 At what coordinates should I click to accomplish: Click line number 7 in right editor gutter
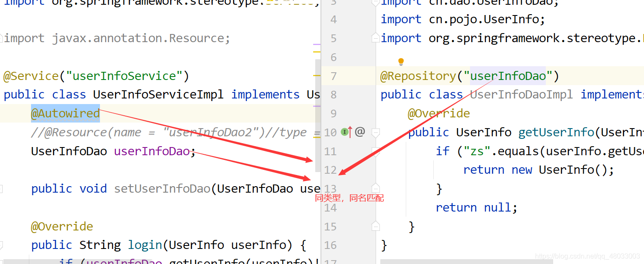pyautogui.click(x=333, y=76)
